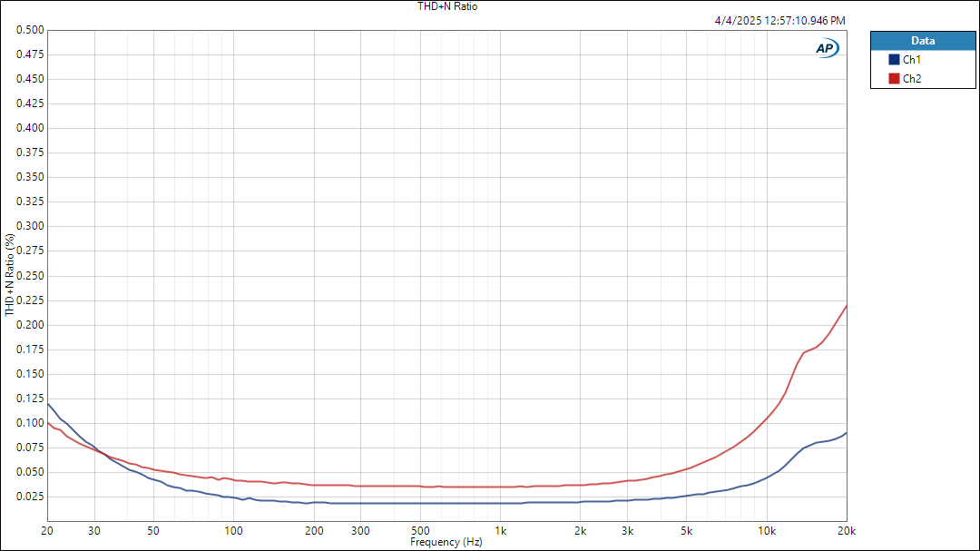Select the Ch2 label in the legend

click(912, 79)
